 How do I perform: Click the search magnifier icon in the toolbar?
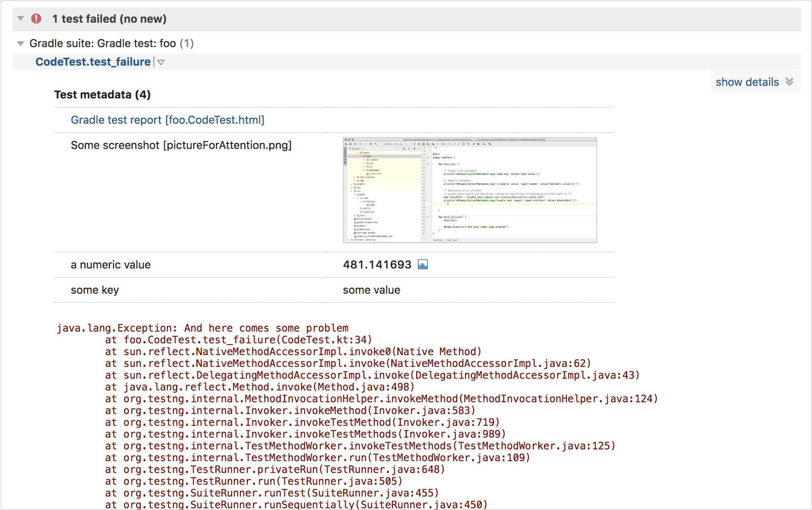point(484,144)
